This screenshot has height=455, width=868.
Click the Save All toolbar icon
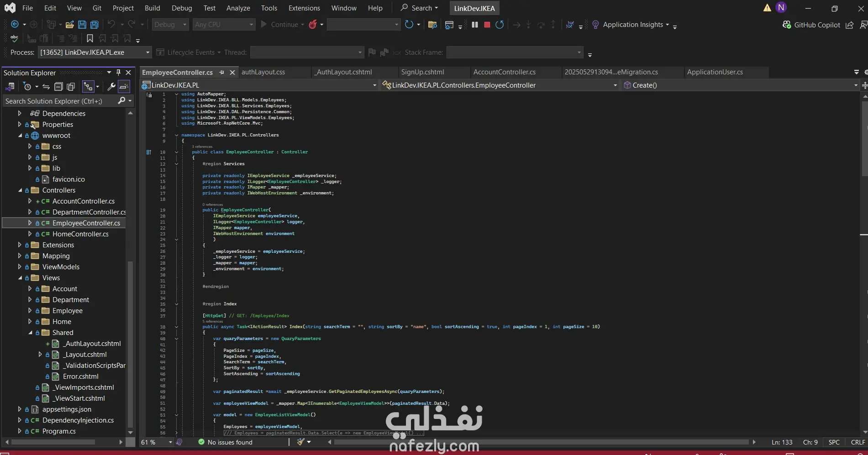pyautogui.click(x=95, y=25)
